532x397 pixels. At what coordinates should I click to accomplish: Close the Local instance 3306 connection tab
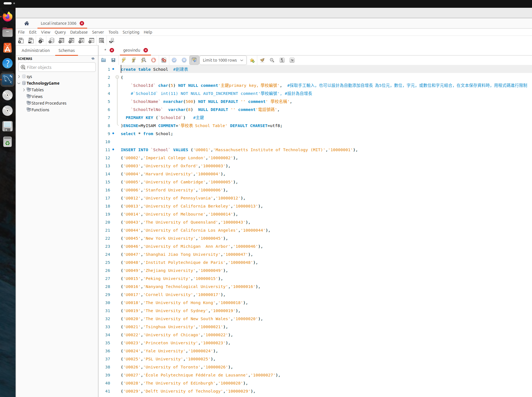point(82,23)
